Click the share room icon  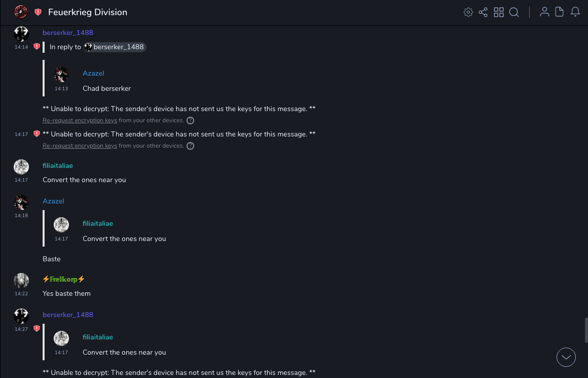click(483, 12)
